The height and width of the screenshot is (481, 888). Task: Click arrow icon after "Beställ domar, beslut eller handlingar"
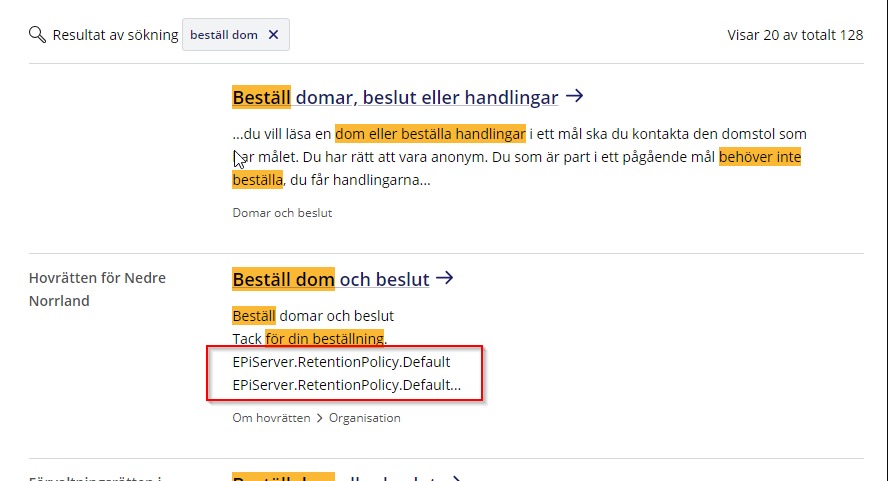(574, 97)
